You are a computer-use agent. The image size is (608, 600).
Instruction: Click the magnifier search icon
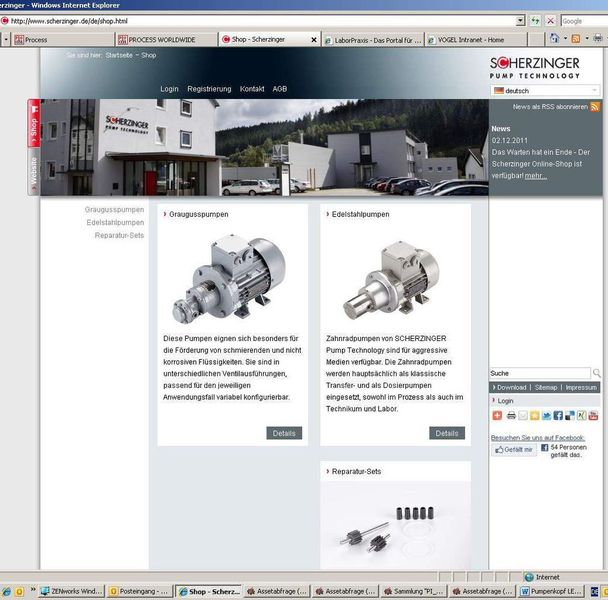point(596,373)
